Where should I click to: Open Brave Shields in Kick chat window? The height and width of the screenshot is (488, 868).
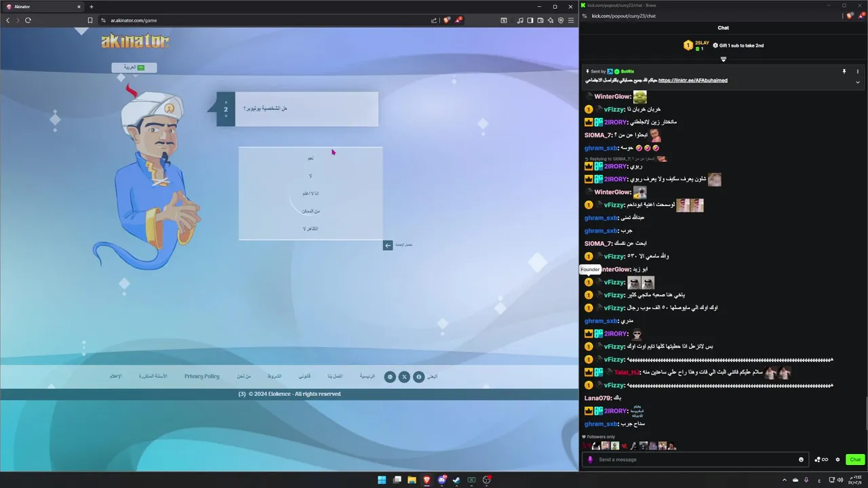click(x=850, y=16)
